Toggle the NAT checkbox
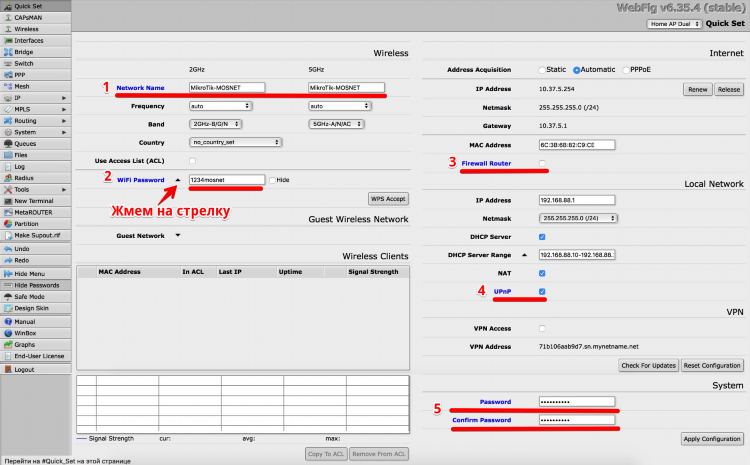Screen dimensions: 750x465 pos(542,273)
